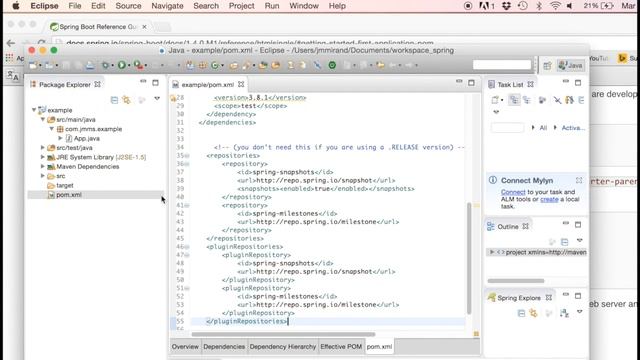Collapse all in Package Explorer
Image resolution: width=640 pixels, height=360 pixels.
click(114, 100)
